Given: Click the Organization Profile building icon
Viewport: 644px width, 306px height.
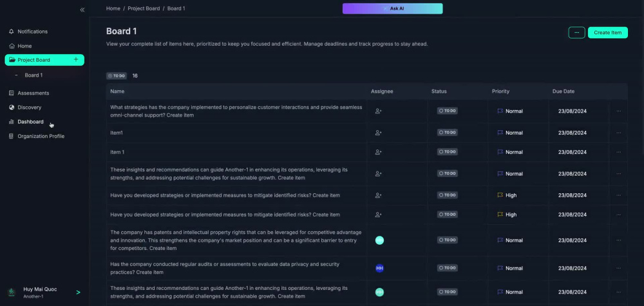Looking at the screenshot, I should (12, 137).
